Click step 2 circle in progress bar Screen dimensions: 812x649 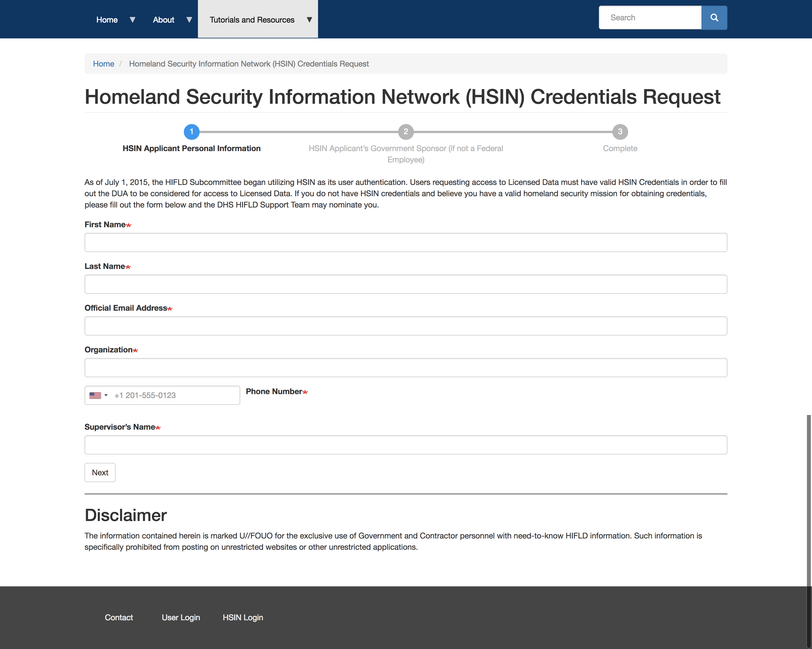tap(406, 131)
